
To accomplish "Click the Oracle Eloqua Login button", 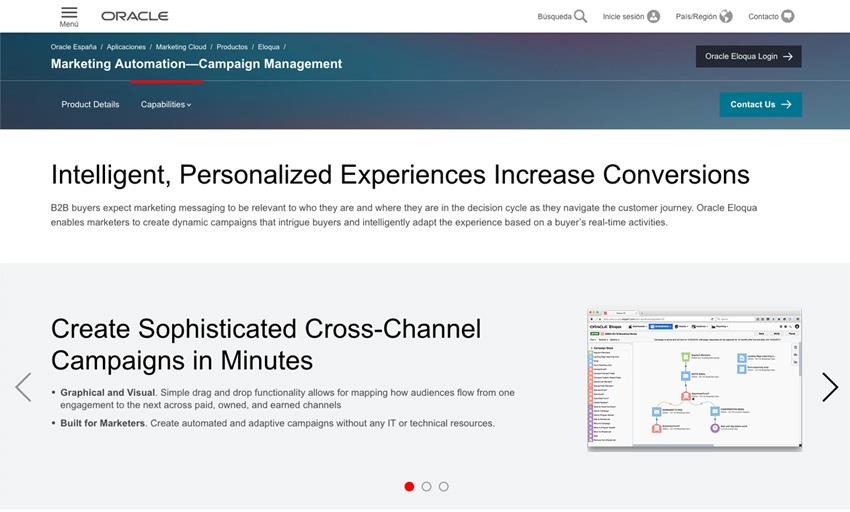I will pyautogui.click(x=749, y=56).
